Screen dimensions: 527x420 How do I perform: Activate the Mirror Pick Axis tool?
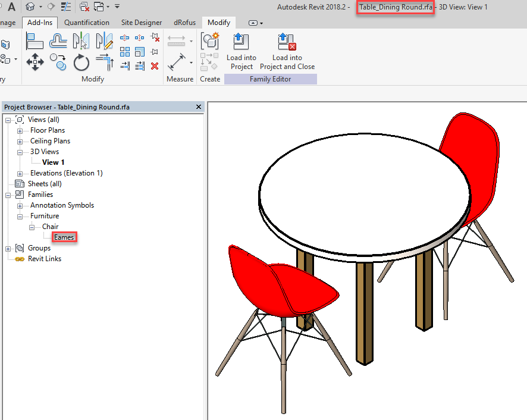82,41
